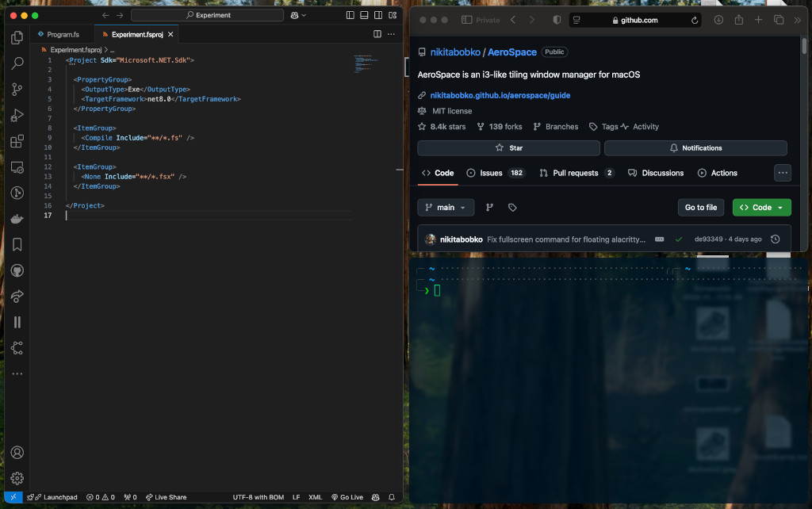This screenshot has height=509, width=812.
Task: View repository tags icon next to main
Action: coord(512,208)
